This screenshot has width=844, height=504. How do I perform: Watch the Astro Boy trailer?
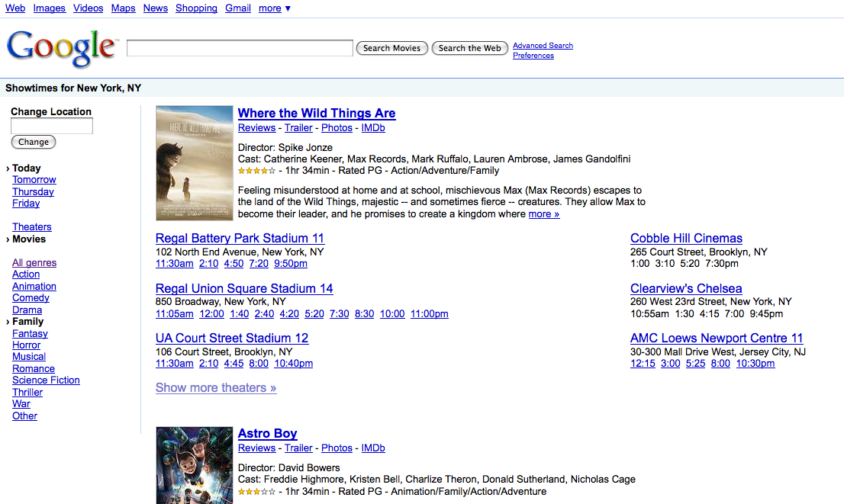pos(298,448)
